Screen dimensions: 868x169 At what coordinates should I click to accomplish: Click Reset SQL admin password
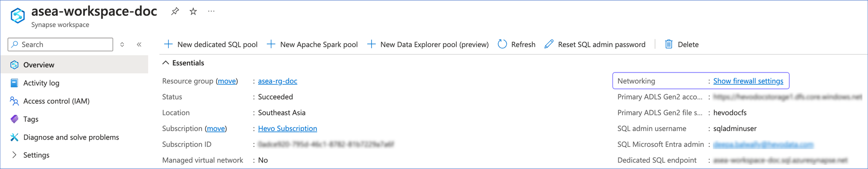point(595,44)
